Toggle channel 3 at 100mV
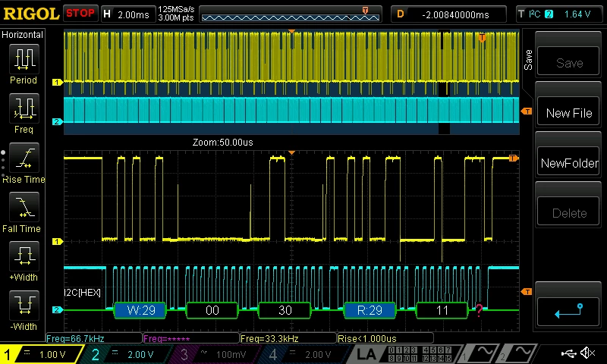Screen dimensions: 607x364 coord(216,354)
